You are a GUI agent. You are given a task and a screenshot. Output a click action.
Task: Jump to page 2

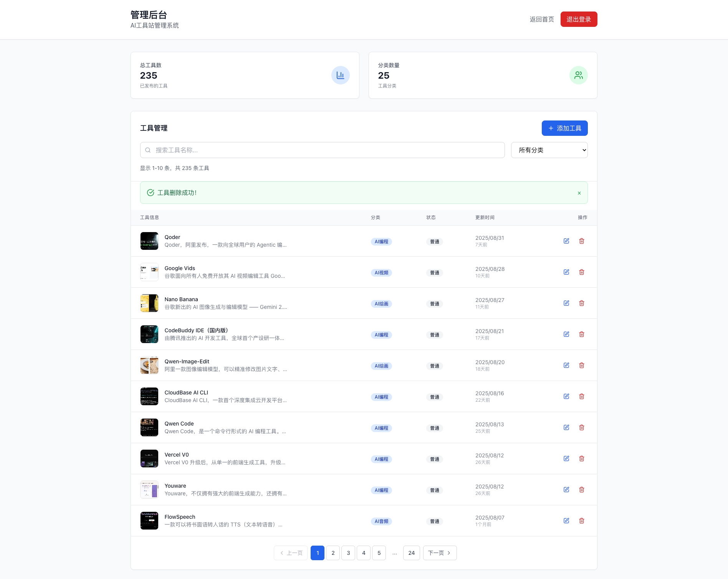[333, 553]
